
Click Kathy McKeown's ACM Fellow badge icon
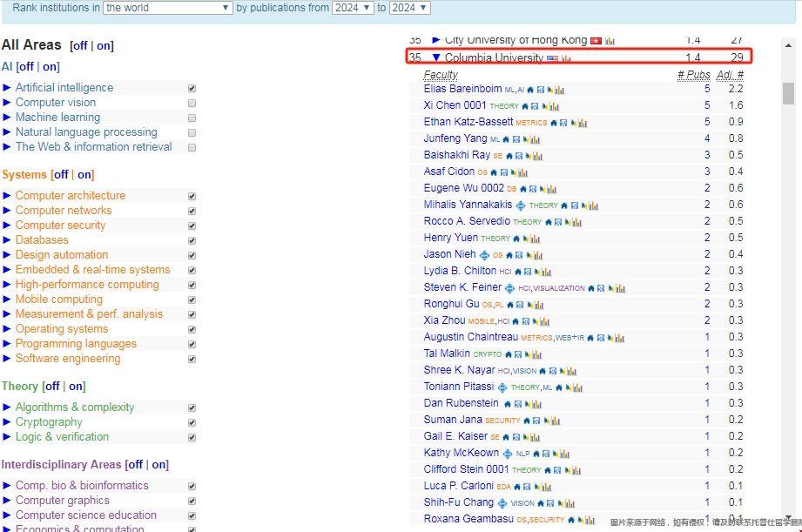tap(508, 454)
